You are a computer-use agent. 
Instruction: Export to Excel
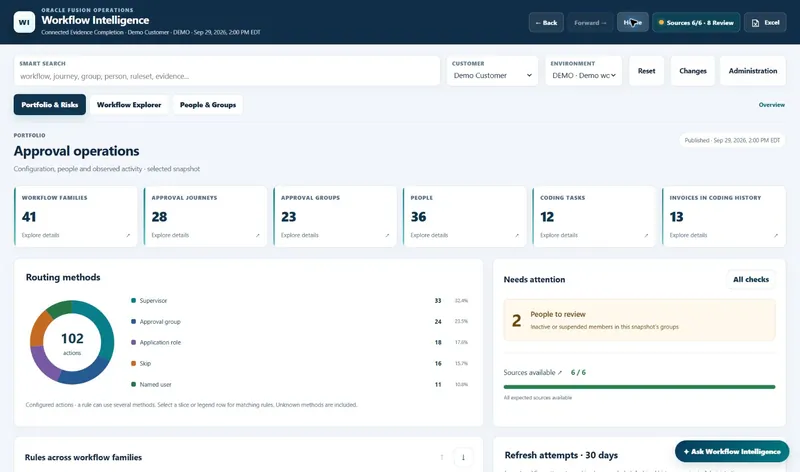(765, 22)
